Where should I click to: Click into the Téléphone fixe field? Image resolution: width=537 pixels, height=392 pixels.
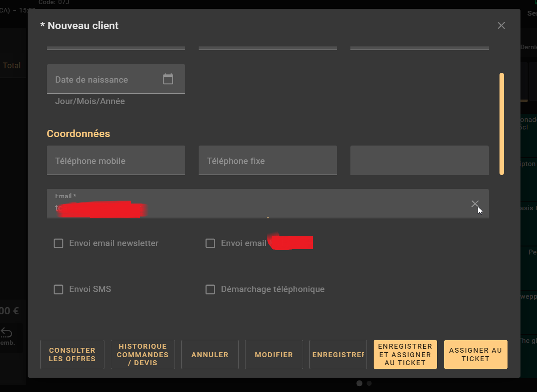point(268,160)
